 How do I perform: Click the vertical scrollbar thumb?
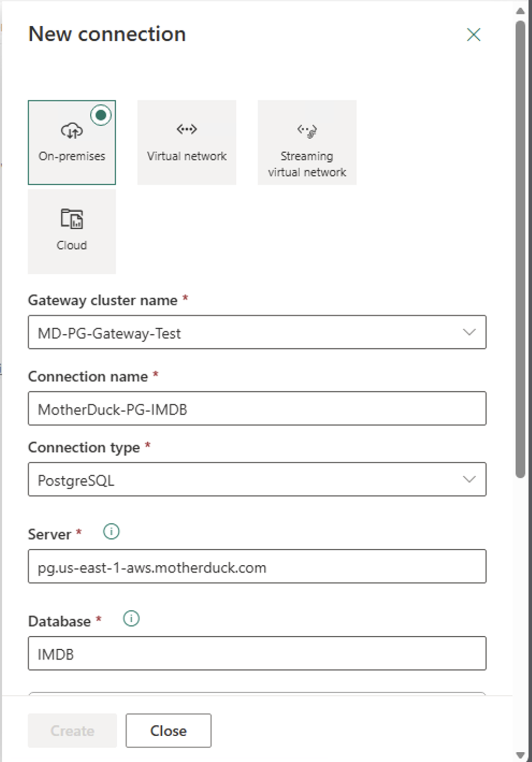520,249
